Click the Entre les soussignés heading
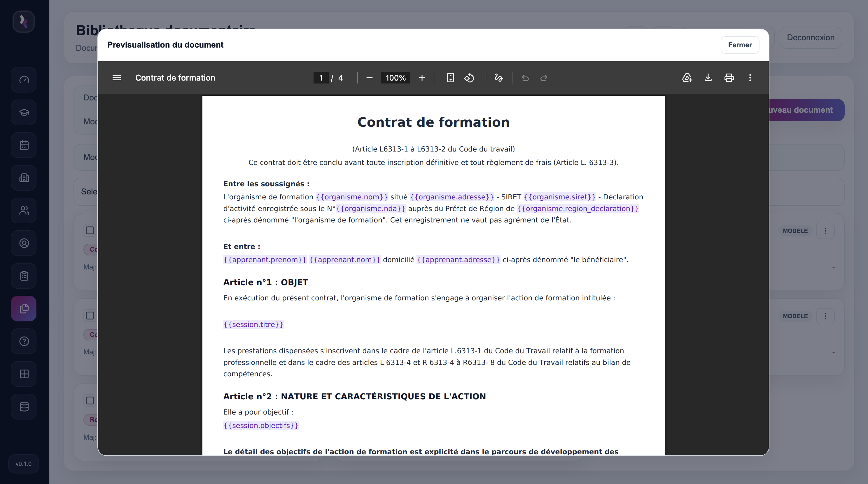The height and width of the screenshot is (484, 868). click(266, 184)
